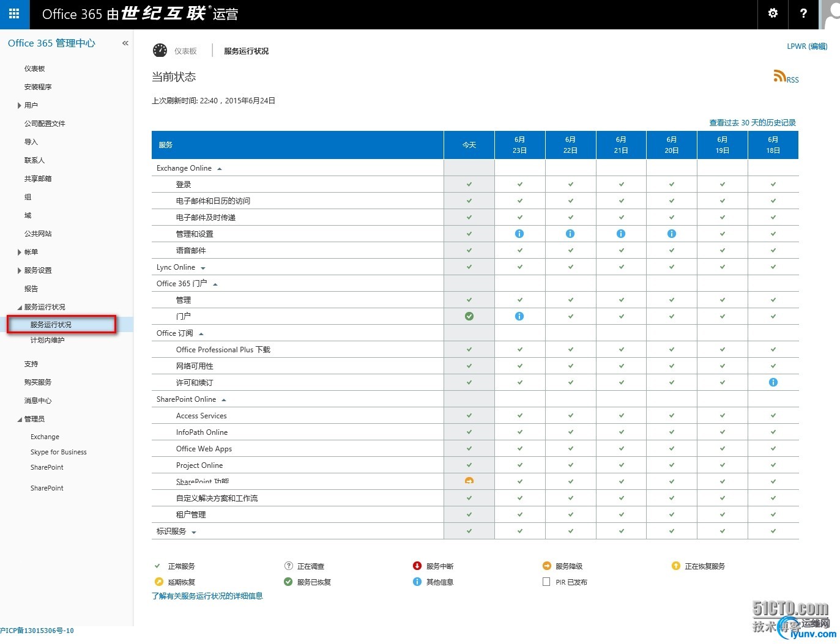
Task: Click the degraded status icon for SharePoint 功能 today
Action: (x=469, y=481)
